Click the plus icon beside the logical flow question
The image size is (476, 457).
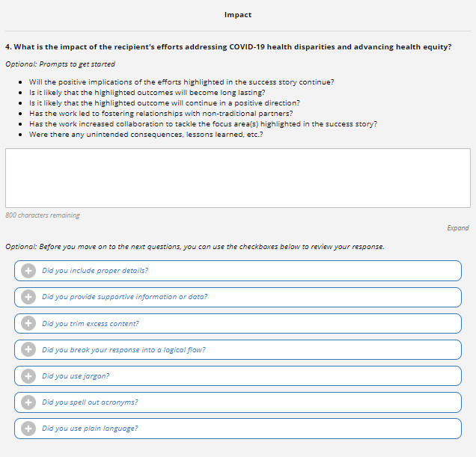coord(28,350)
